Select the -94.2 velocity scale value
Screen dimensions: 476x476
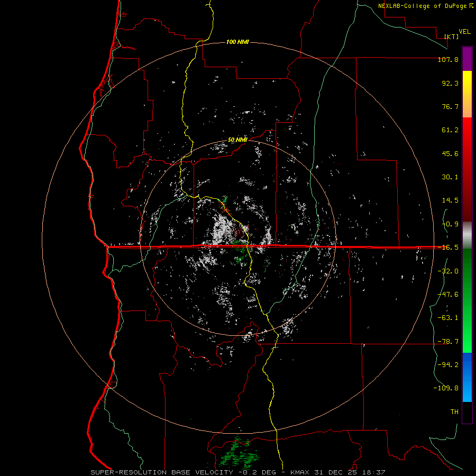448,364
